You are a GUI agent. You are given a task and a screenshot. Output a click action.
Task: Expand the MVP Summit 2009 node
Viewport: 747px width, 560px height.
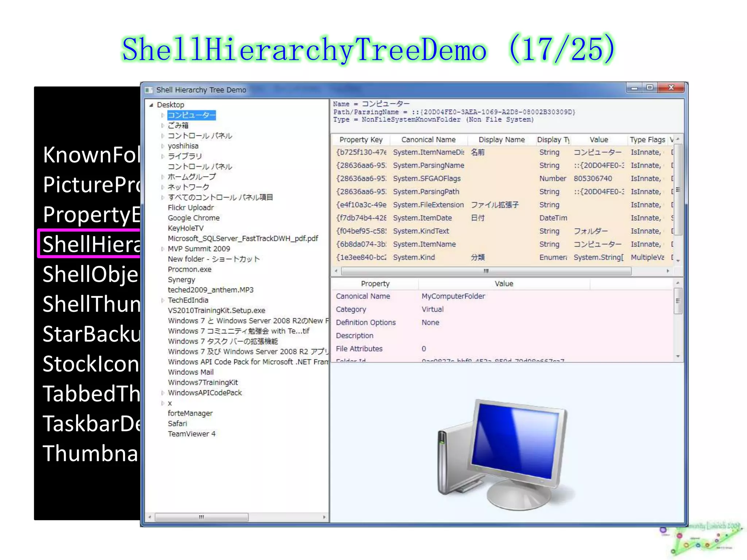[x=163, y=249]
